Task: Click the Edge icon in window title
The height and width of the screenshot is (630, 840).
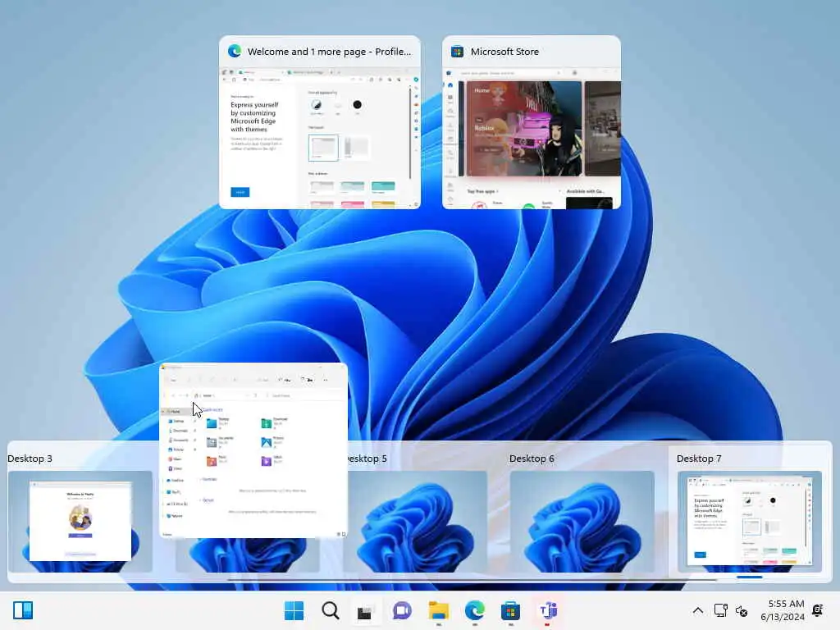Action: [x=235, y=52]
